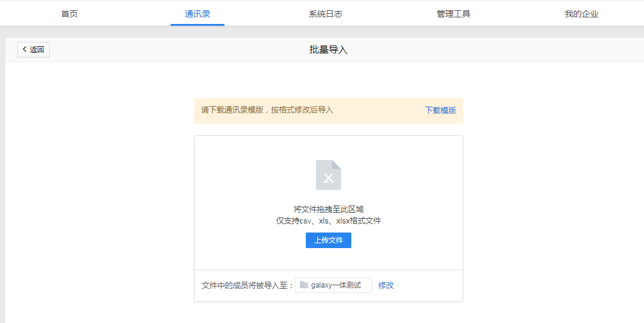Click the empty space above the file icon
Viewport: 644px width, 323px height.
pos(328,147)
